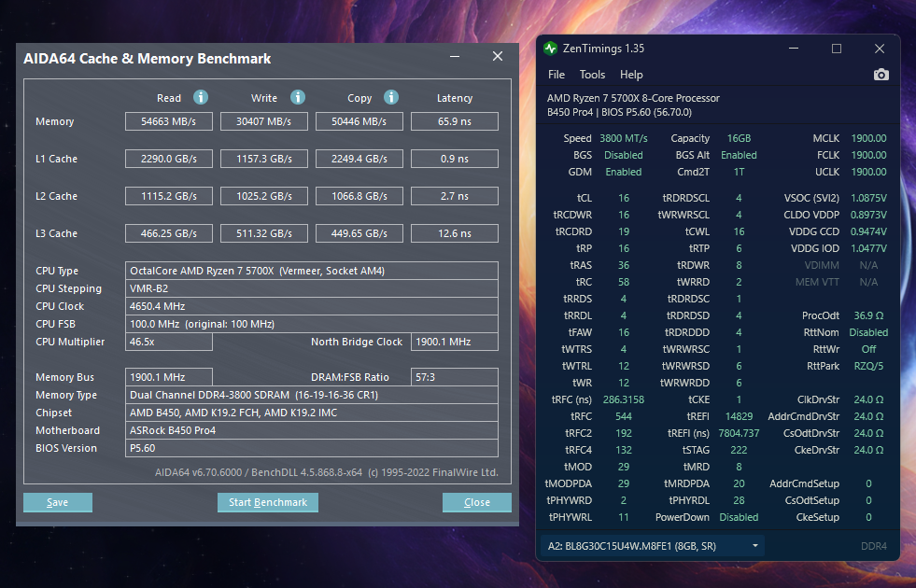This screenshot has height=588, width=916.
Task: Select the Memory Copy 50446 MB/s field
Action: pyautogui.click(x=359, y=121)
